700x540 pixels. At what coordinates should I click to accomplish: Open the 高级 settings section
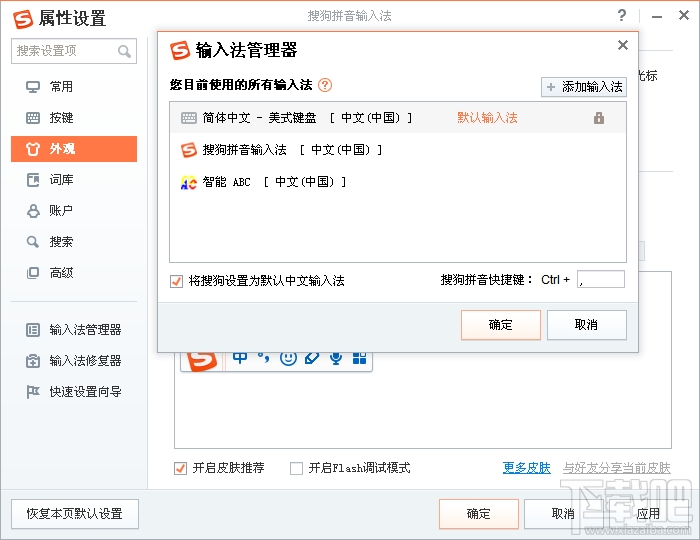tap(74, 273)
